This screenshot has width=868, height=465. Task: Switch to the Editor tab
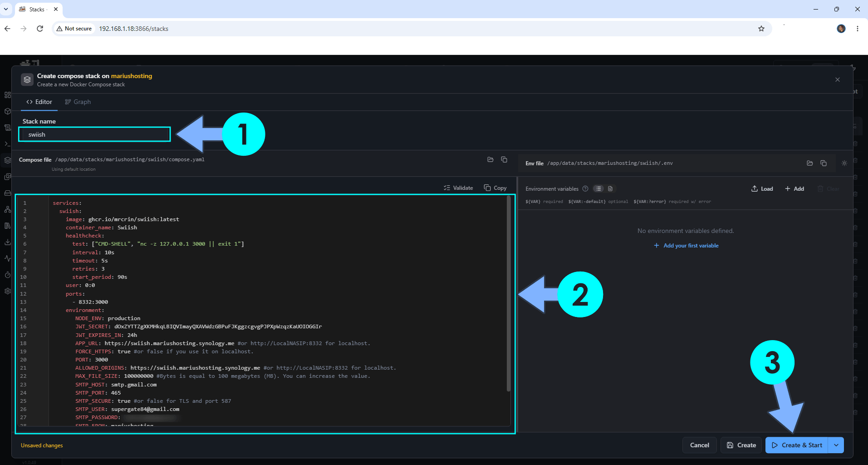39,102
